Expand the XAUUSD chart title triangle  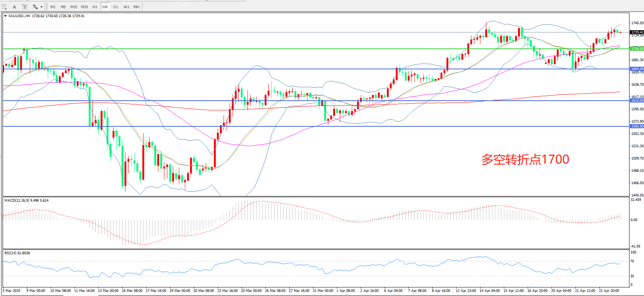[x=5, y=16]
